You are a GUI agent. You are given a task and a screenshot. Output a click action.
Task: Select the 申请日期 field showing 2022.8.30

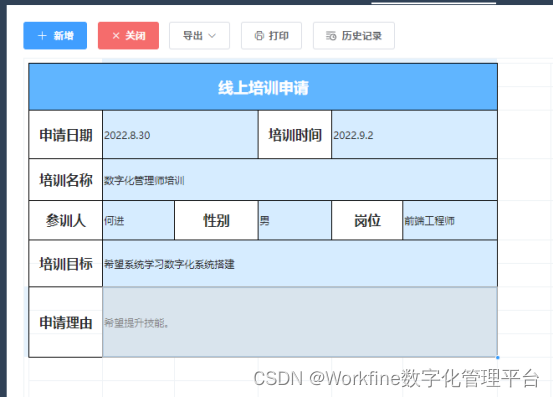coord(180,135)
